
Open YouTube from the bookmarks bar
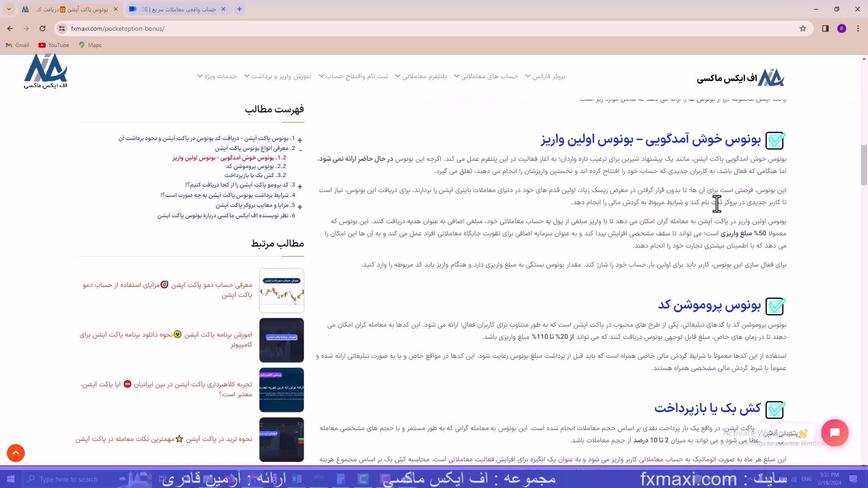coord(53,45)
